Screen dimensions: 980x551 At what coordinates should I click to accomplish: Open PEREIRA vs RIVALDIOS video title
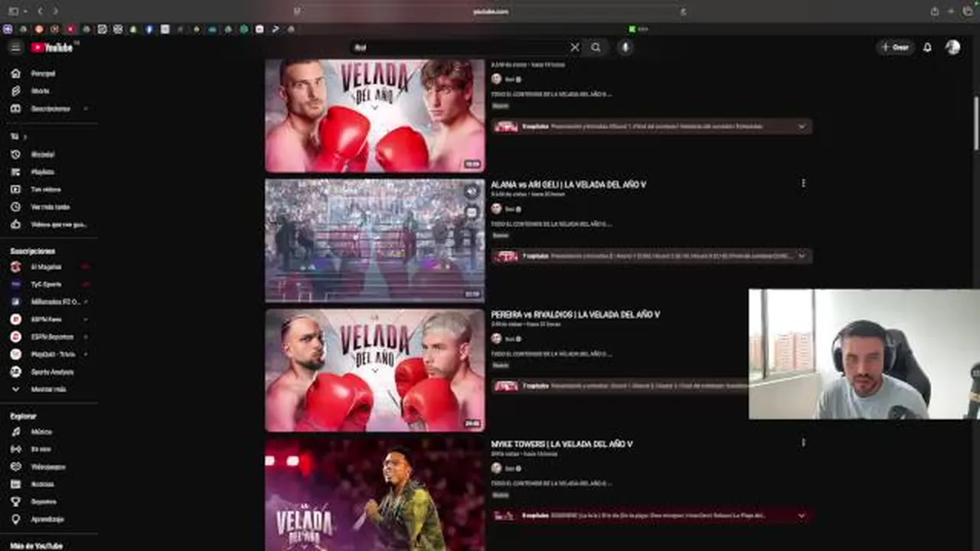575,315
